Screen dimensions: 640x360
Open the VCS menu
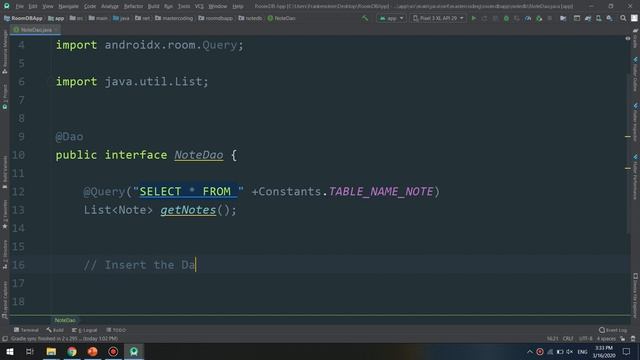[199, 6]
